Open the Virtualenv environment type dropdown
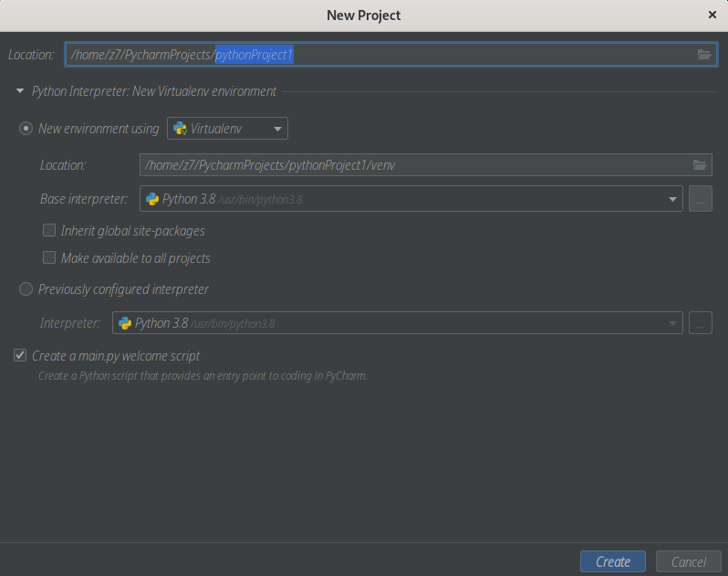This screenshot has height=576, width=728. 227,128
